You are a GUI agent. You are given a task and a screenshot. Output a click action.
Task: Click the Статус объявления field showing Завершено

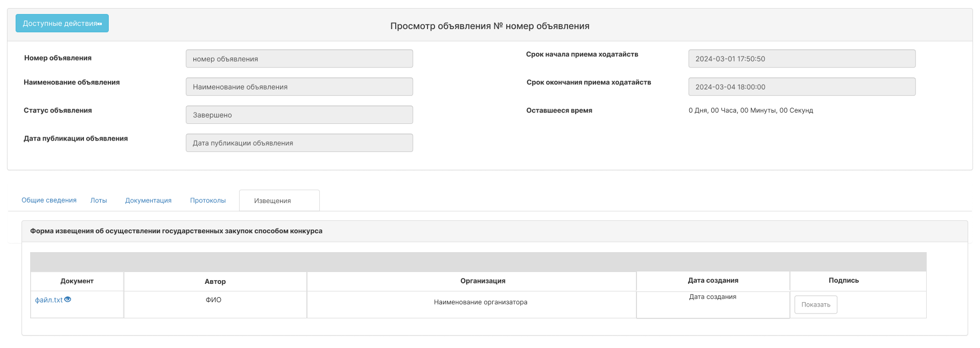click(x=299, y=115)
